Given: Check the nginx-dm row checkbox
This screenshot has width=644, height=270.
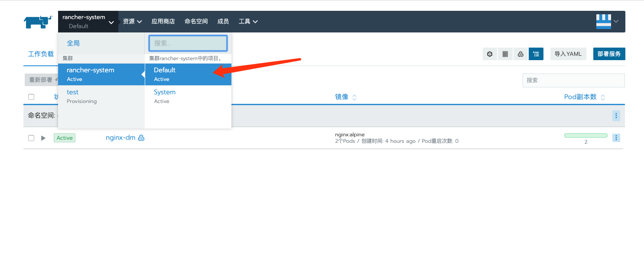Looking at the screenshot, I should [x=31, y=138].
